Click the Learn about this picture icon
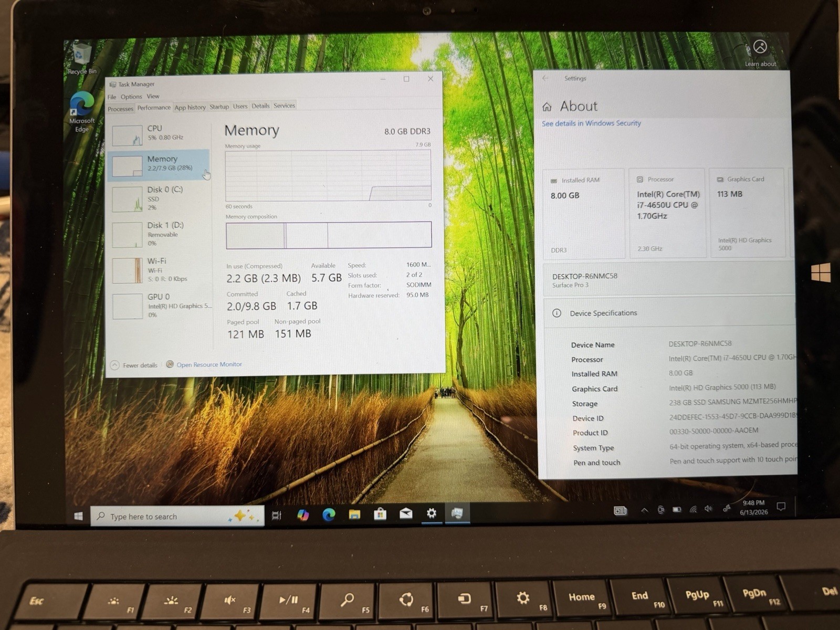 760,54
